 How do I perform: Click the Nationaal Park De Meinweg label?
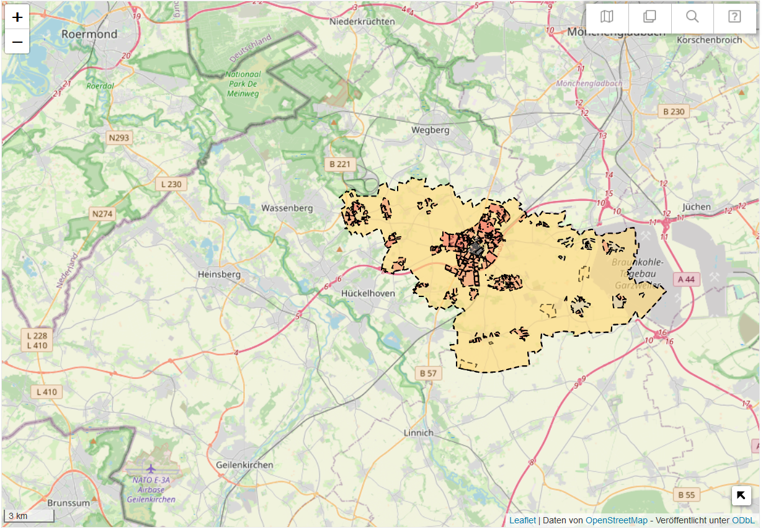(x=241, y=84)
